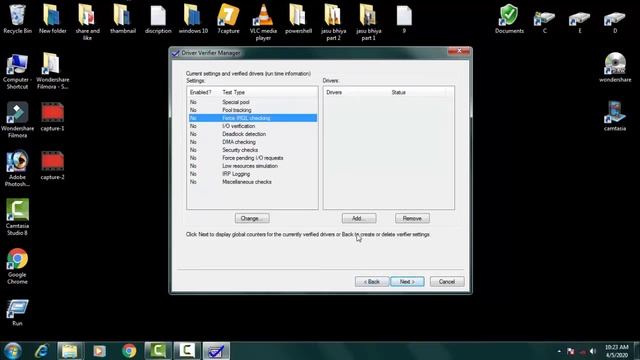
Task: Open the volume speaker tray icon
Action: click(593, 351)
